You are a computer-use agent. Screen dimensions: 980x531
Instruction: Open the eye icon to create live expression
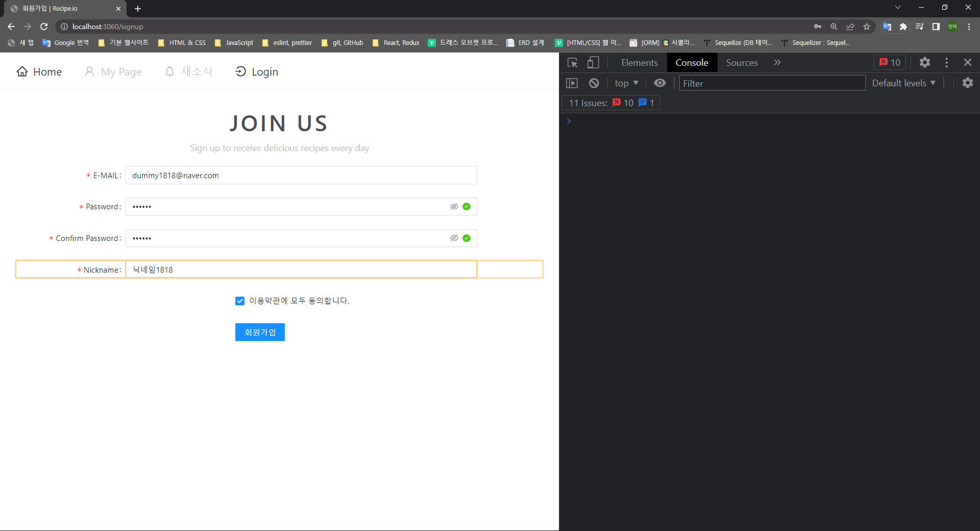[659, 83]
